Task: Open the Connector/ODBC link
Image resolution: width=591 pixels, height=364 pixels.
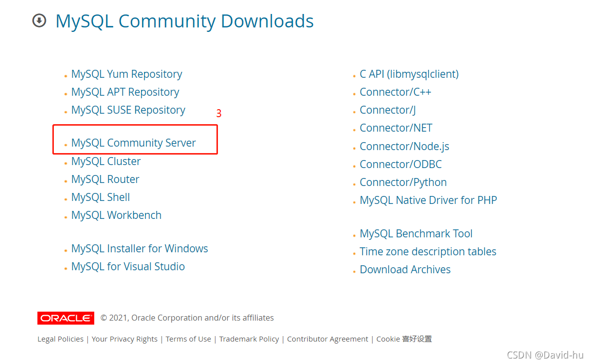Action: coord(400,164)
